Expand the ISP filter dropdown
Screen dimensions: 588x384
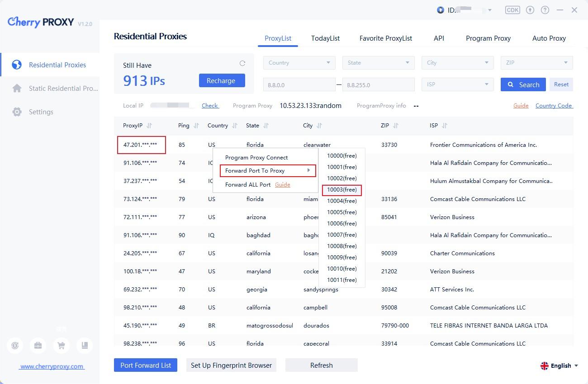tap(457, 84)
